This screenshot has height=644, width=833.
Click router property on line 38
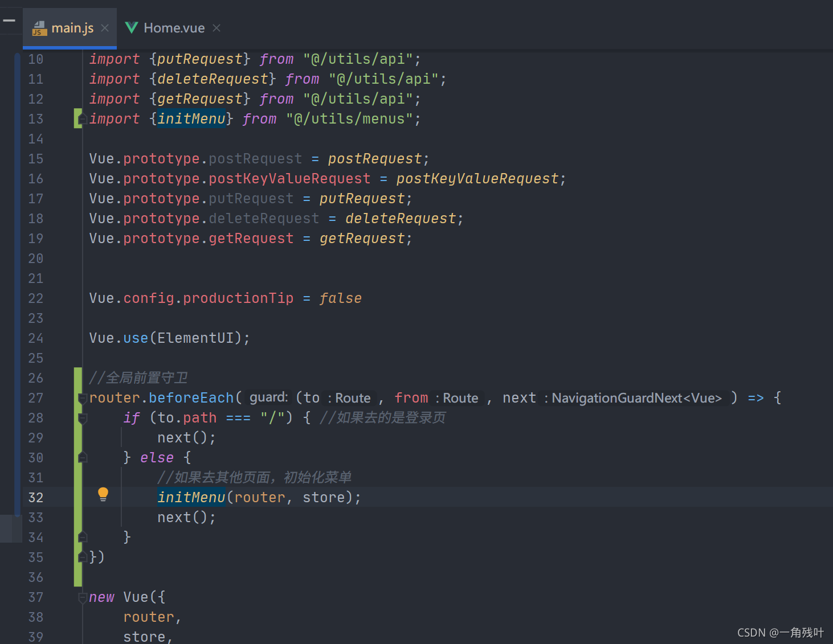pos(149,617)
